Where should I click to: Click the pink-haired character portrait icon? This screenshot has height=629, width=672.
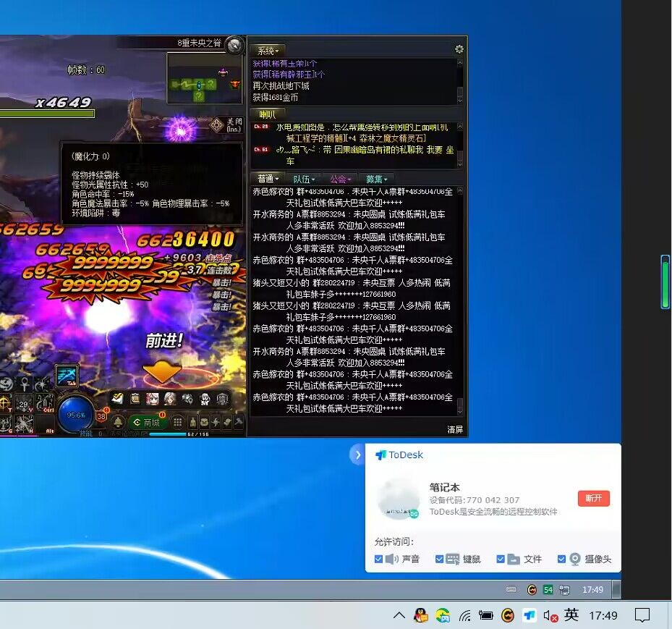153,399
